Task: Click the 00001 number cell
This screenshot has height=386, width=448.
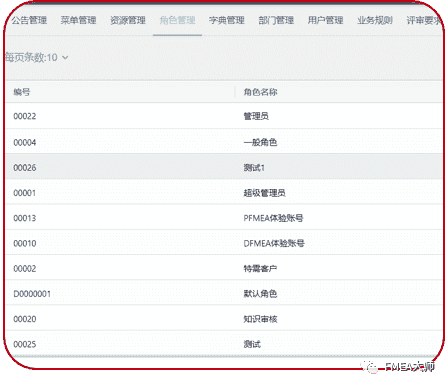Action: (25, 193)
